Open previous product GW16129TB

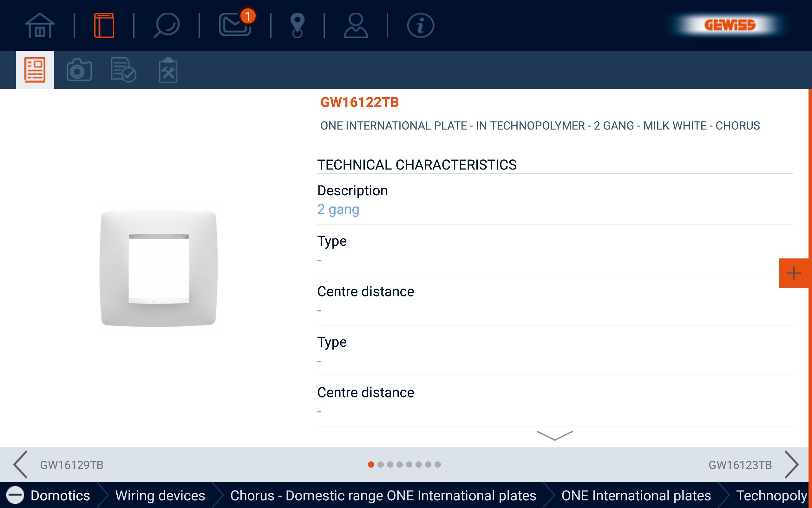[71, 465]
